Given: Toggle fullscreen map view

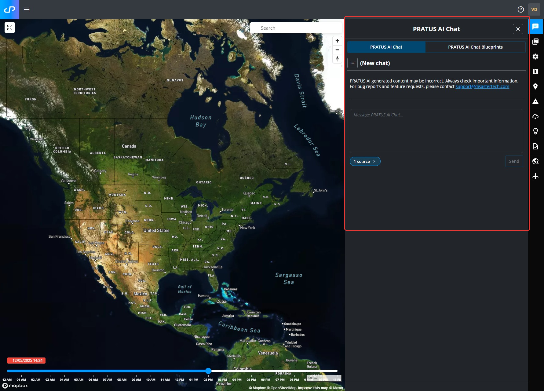Looking at the screenshot, I should coord(10,27).
